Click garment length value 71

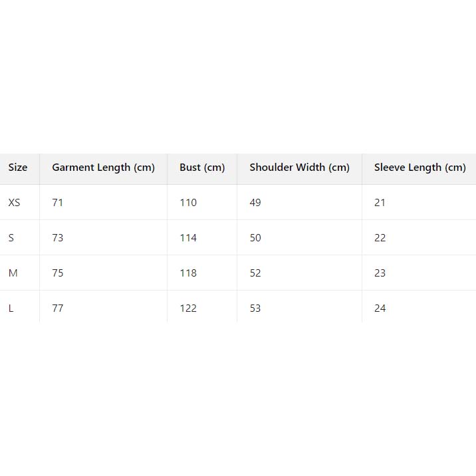click(x=58, y=203)
